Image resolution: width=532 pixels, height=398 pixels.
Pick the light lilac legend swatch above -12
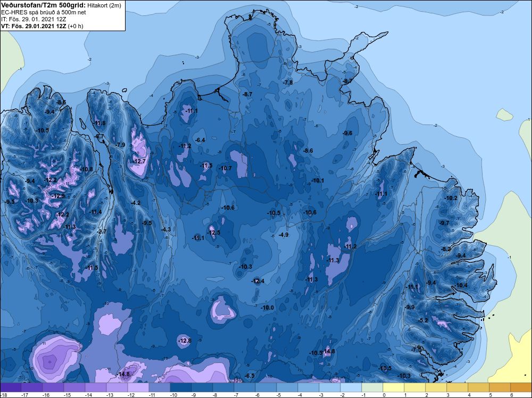point(138,387)
